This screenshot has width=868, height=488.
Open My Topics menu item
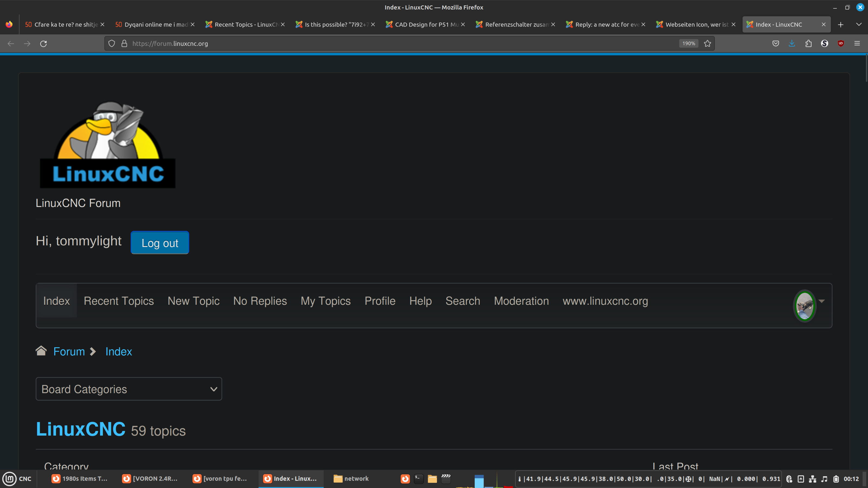pos(325,301)
